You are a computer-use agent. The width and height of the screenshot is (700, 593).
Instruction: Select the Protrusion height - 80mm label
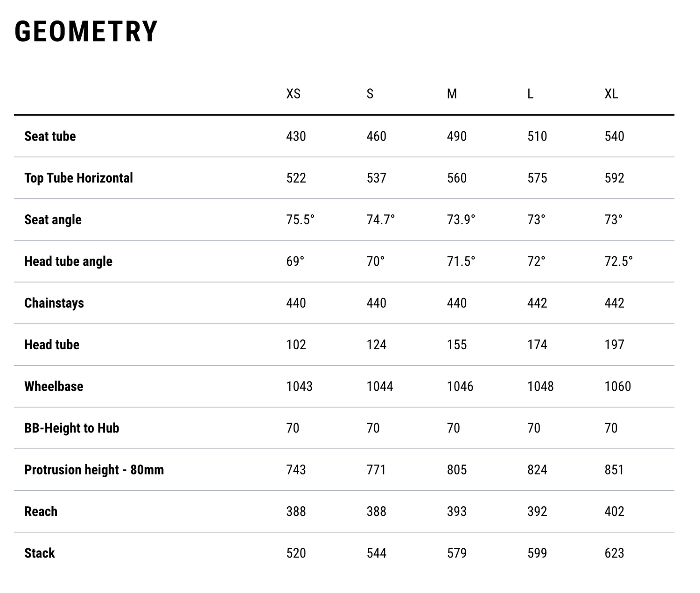coord(94,470)
